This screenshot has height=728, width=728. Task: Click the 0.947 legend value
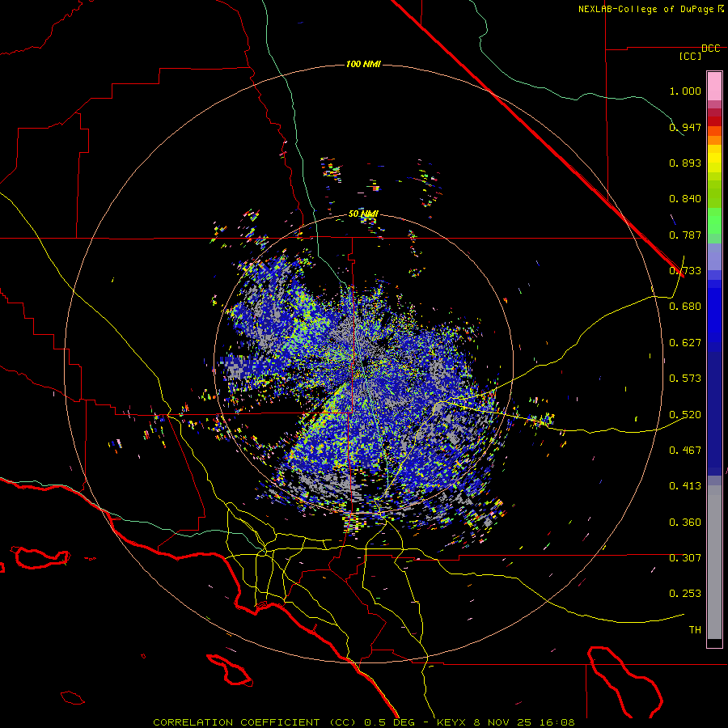[x=685, y=127]
